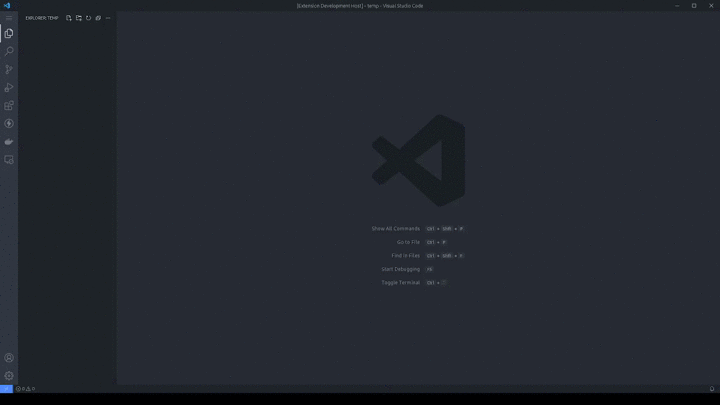Open the Extensions view

click(x=9, y=106)
